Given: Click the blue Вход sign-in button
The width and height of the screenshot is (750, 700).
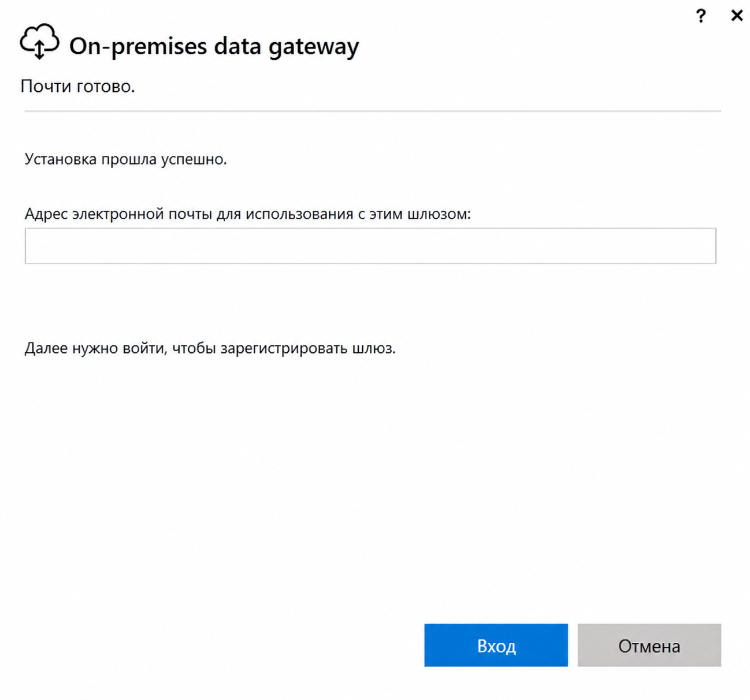Looking at the screenshot, I should click(496, 645).
